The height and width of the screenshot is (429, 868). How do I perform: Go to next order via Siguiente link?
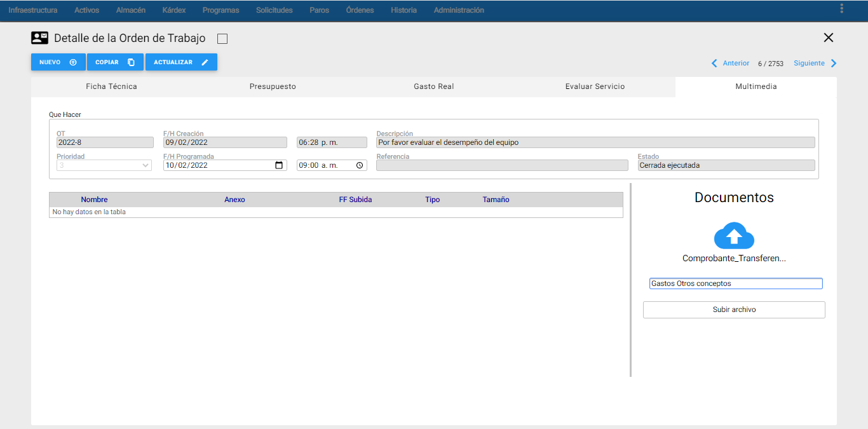pyautogui.click(x=809, y=64)
